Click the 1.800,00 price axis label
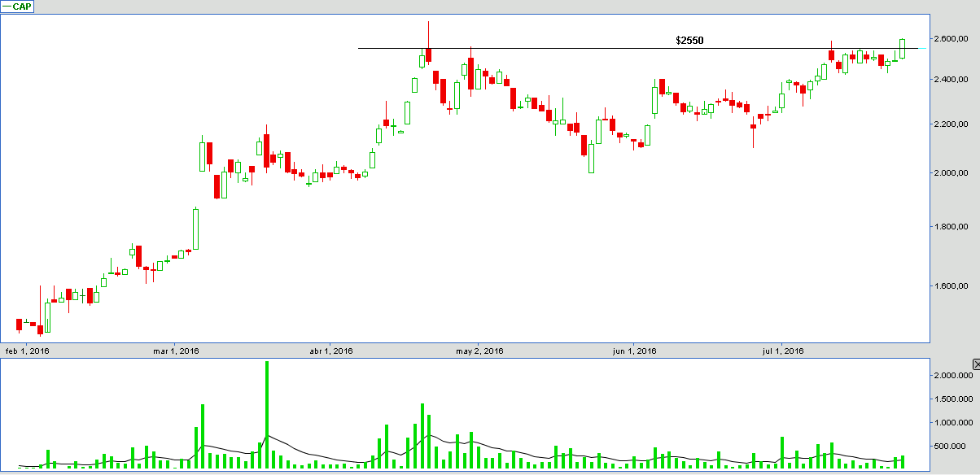This screenshot has height=475, width=980. pyautogui.click(x=951, y=227)
